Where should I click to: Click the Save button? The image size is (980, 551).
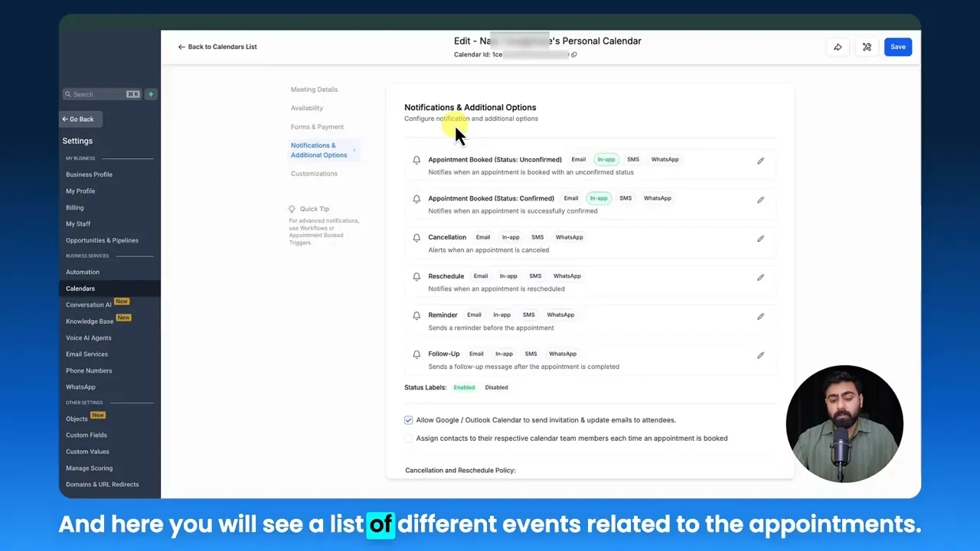[897, 47]
